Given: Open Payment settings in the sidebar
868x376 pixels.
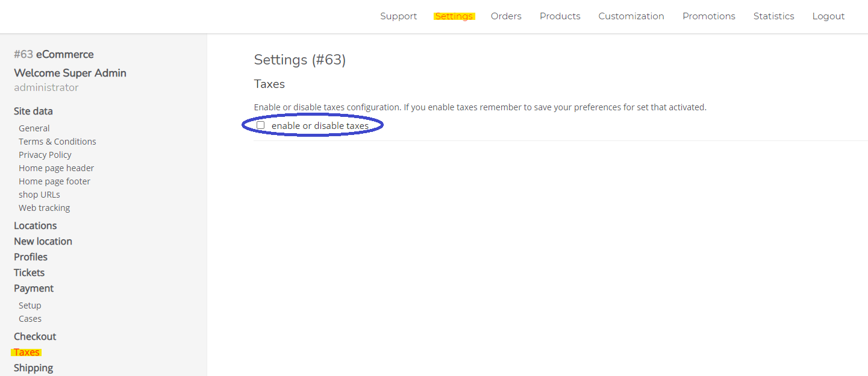Looking at the screenshot, I should (34, 288).
